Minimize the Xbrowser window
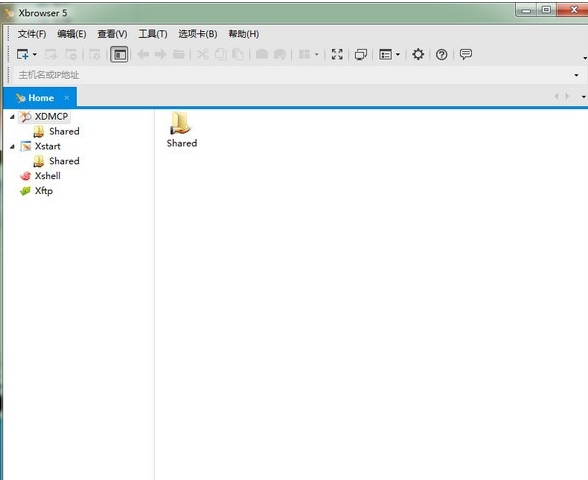The height and width of the screenshot is (480, 588). coord(526,10)
